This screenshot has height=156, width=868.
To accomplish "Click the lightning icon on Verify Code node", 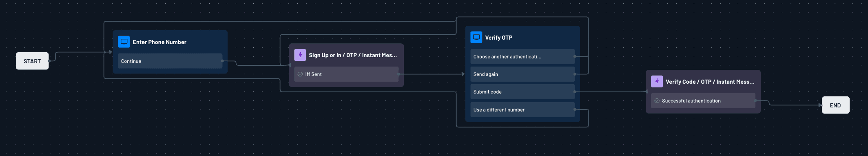I will [657, 81].
